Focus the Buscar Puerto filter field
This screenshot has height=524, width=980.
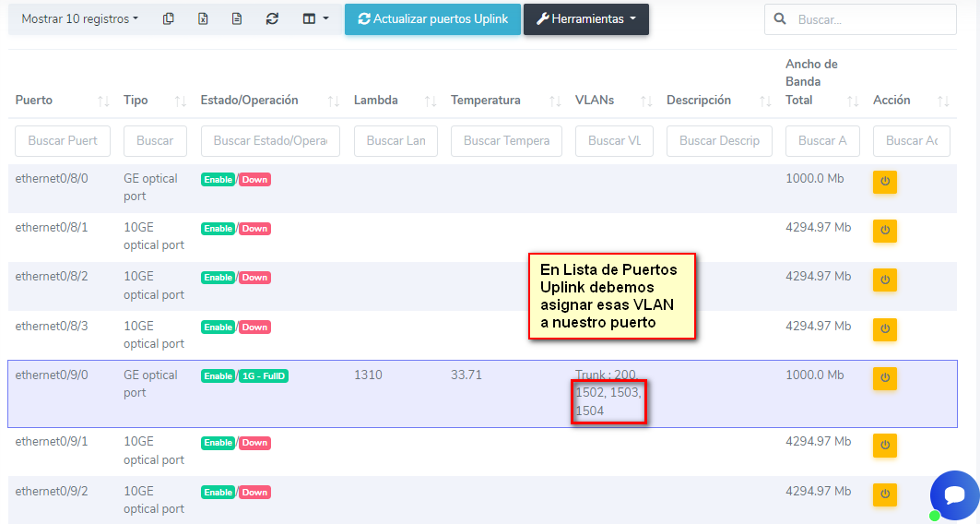pyautogui.click(x=63, y=141)
